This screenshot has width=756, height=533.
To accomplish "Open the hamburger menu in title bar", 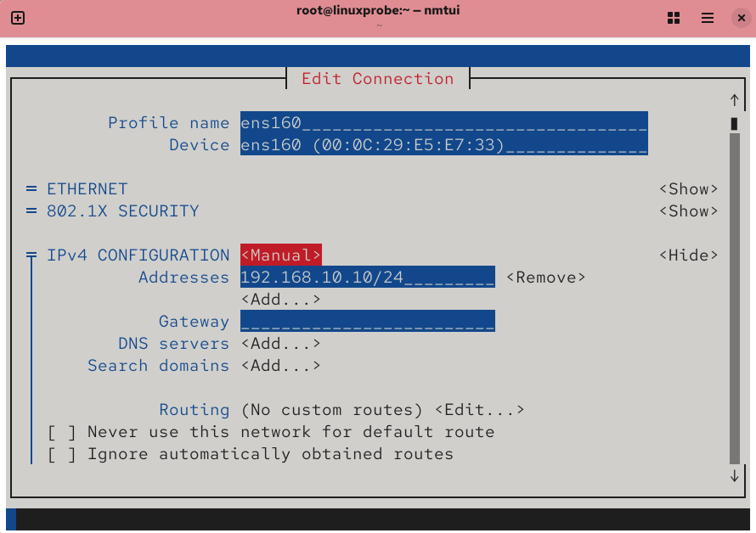I will point(707,18).
